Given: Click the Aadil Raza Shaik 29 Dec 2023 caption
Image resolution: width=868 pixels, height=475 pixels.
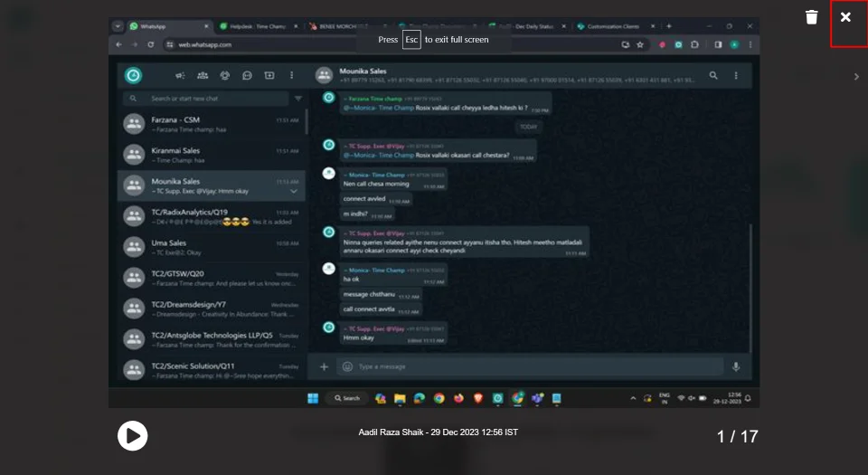Looking at the screenshot, I should [438, 432].
